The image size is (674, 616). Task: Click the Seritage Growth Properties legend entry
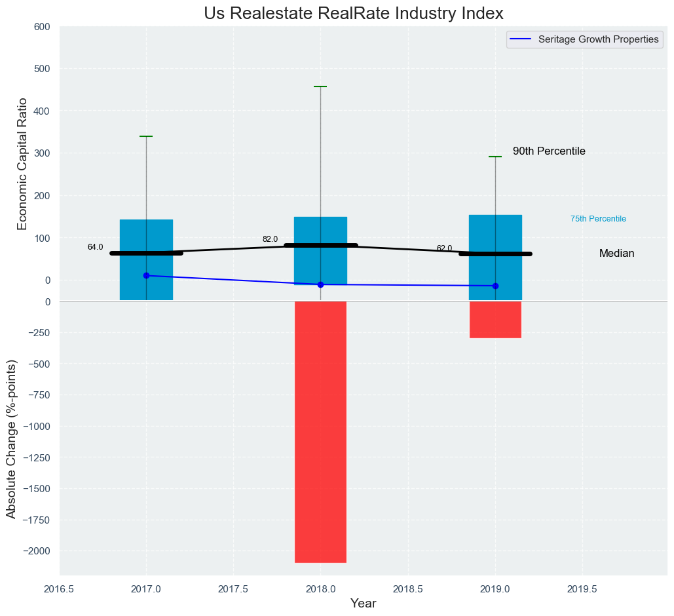598,39
